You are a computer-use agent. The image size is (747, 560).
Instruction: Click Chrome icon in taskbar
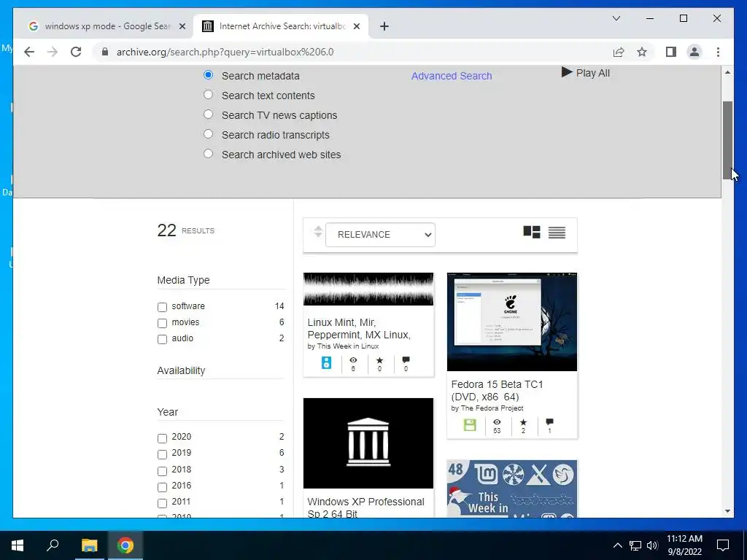click(x=125, y=545)
